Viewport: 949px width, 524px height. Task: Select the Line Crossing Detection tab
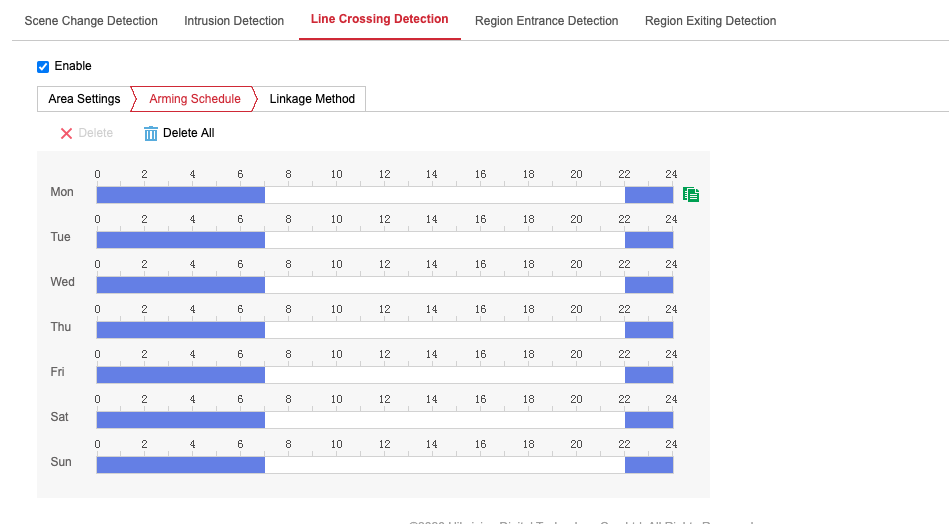[379, 20]
